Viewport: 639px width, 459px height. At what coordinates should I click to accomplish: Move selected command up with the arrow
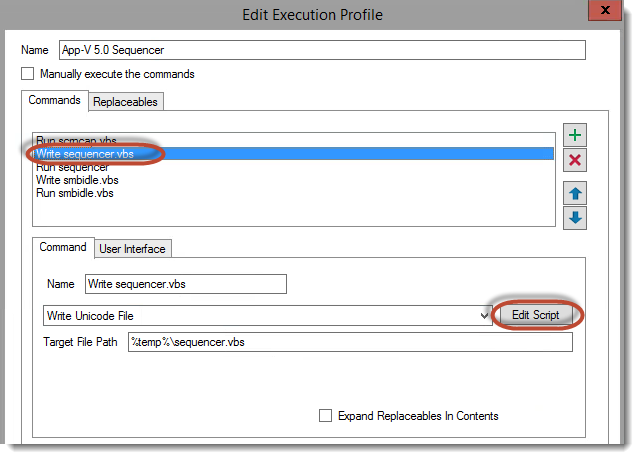point(575,193)
